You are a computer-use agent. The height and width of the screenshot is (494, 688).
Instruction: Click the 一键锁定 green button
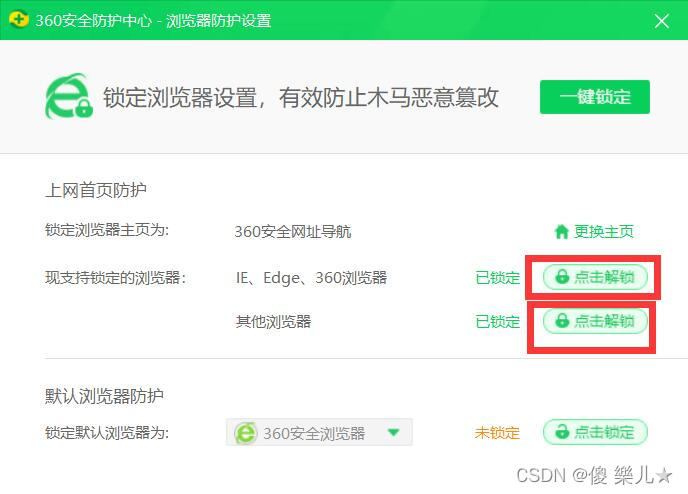595,97
